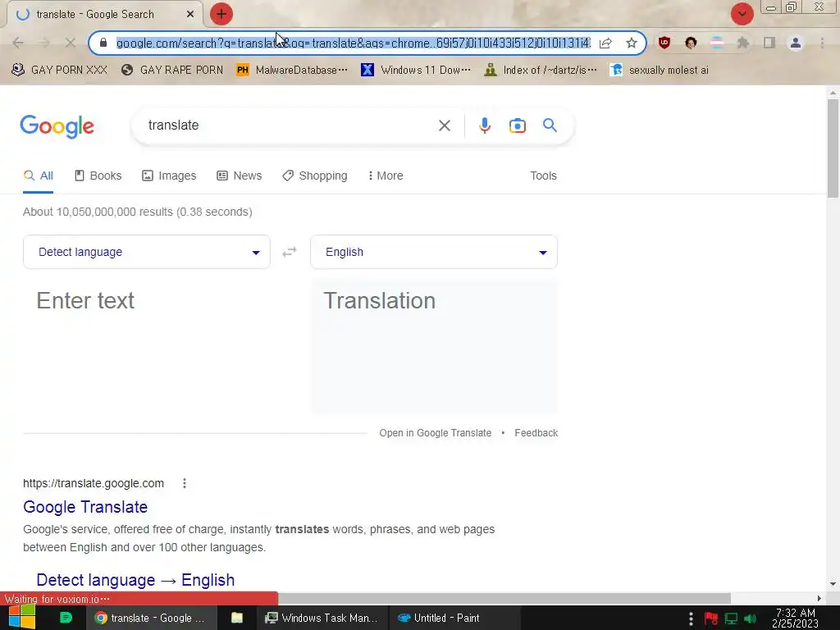Open the taskbar clock showing 7:32 AM

(x=796, y=618)
